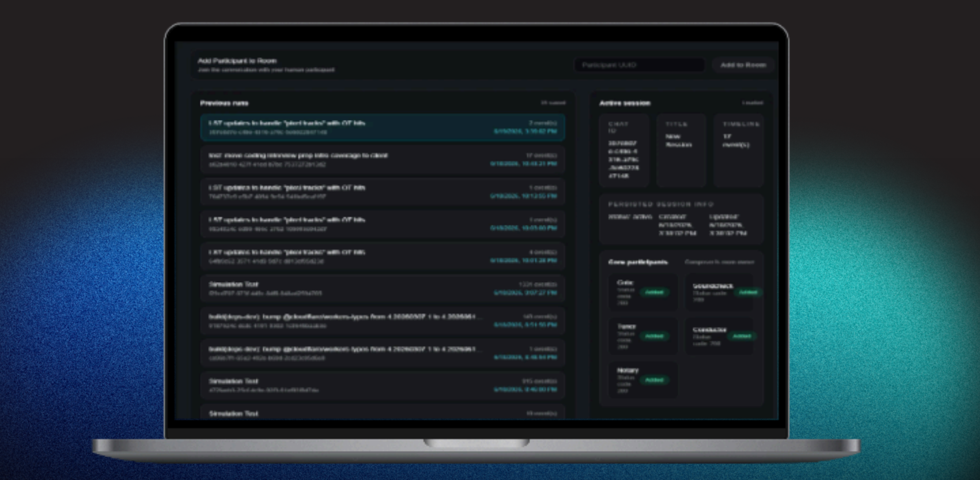This screenshot has width=980, height=480.
Task: Click the Added badge on Conductor
Action: pos(742,336)
